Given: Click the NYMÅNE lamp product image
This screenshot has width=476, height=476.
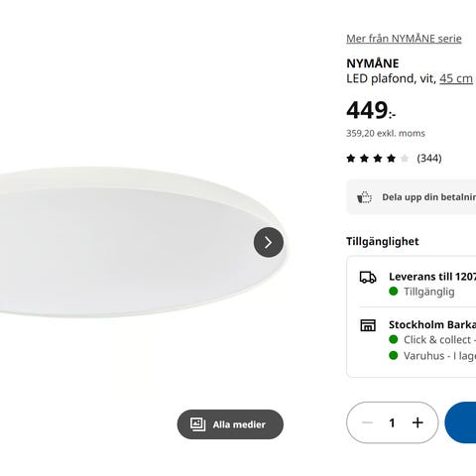Looking at the screenshot, I should [x=137, y=242].
